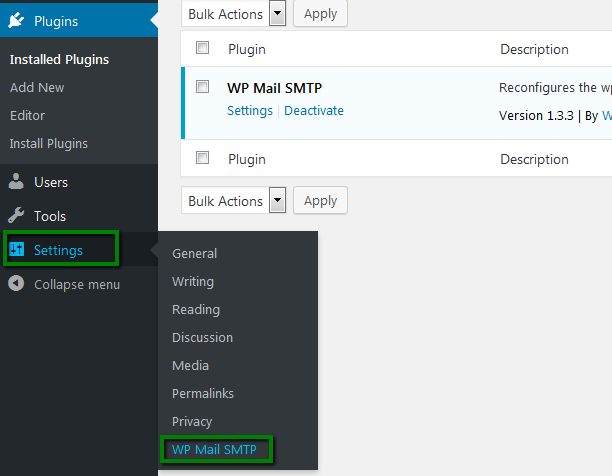Open the Tools menu label
This screenshot has width=612, height=476.
pos(50,216)
